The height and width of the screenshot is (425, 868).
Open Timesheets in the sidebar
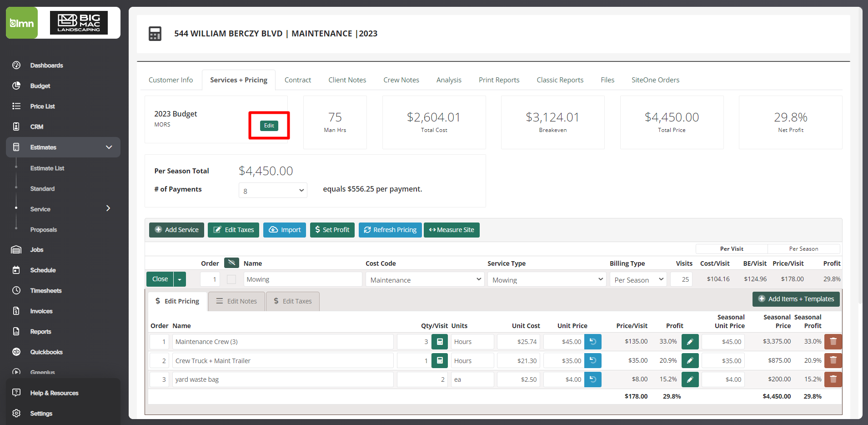click(x=45, y=291)
